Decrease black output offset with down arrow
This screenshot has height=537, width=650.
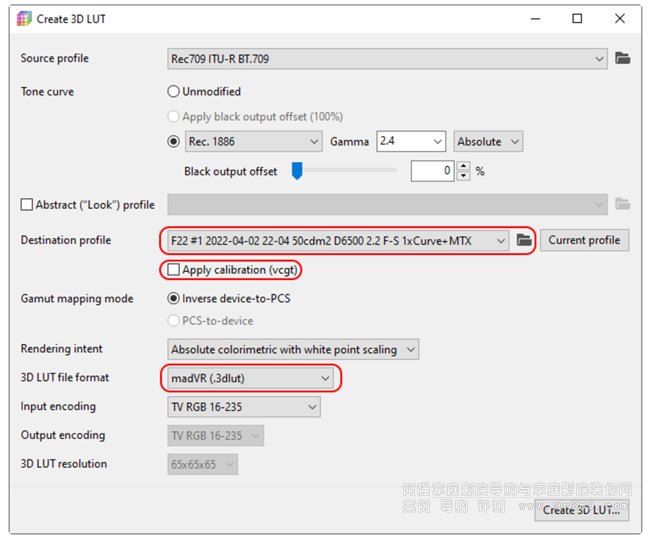click(x=462, y=176)
